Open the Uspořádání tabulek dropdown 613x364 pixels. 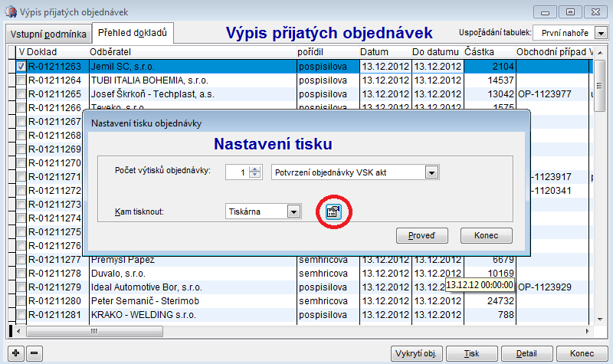pos(602,33)
